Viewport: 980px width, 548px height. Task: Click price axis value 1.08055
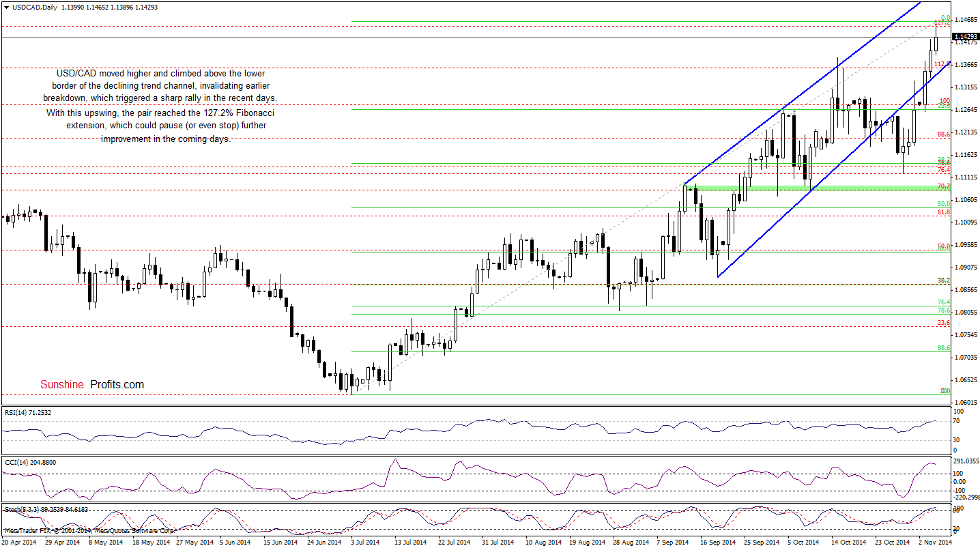965,313
